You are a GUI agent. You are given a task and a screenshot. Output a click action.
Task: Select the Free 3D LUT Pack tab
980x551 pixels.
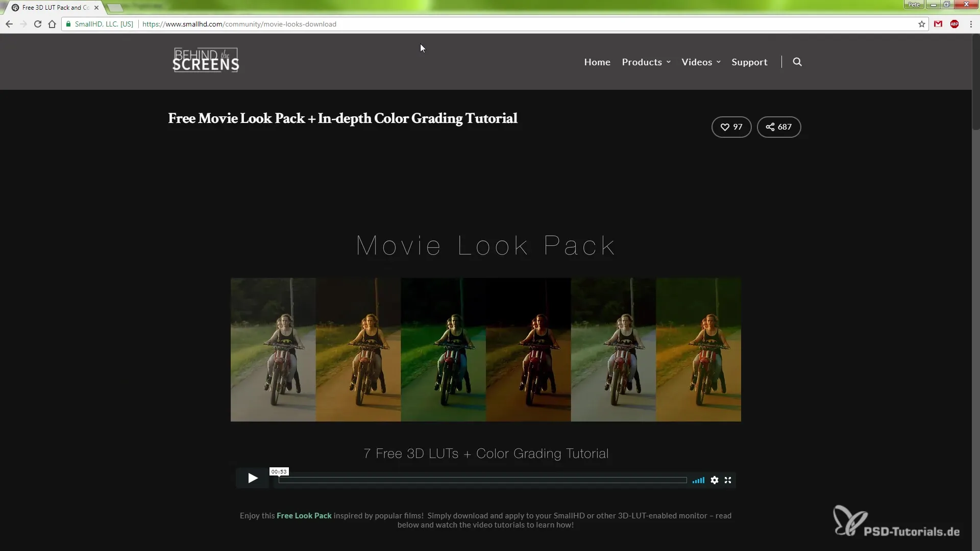(54, 8)
